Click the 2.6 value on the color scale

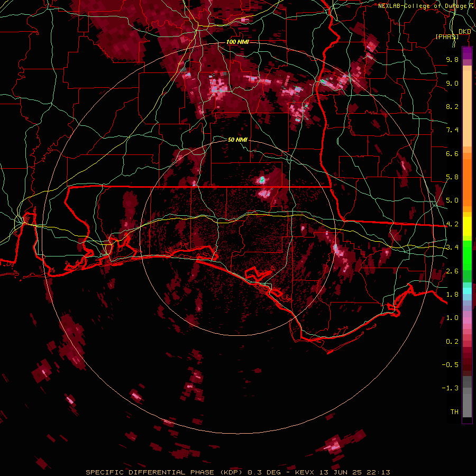click(452, 271)
